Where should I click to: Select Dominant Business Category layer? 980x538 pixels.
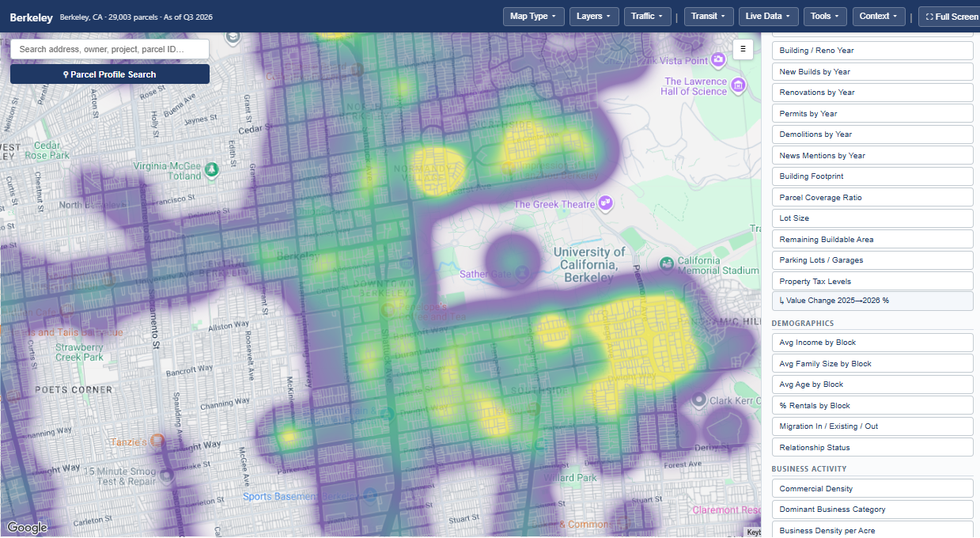click(x=872, y=510)
